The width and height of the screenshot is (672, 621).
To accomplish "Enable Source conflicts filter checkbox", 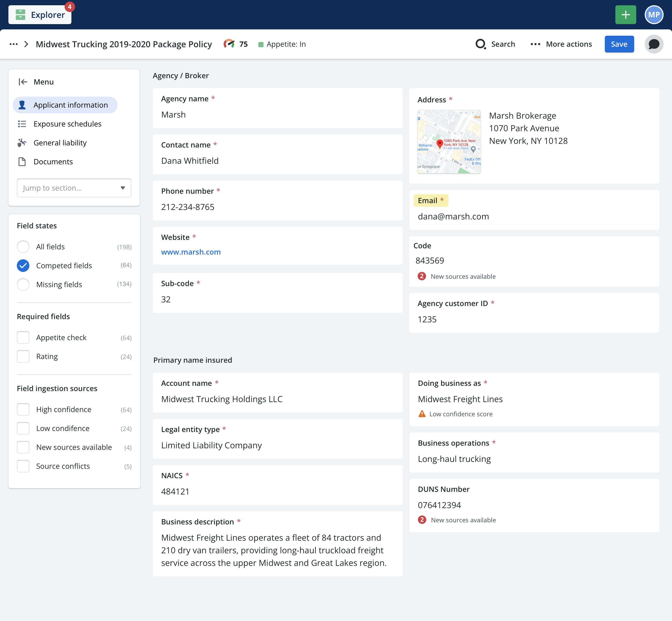I will [x=23, y=466].
